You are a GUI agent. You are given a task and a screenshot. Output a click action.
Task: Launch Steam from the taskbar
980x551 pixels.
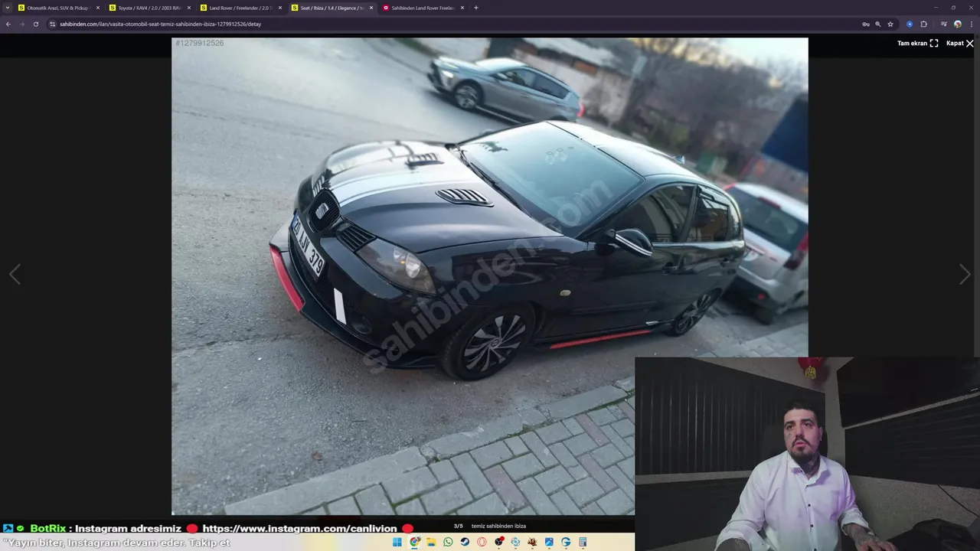point(465,542)
